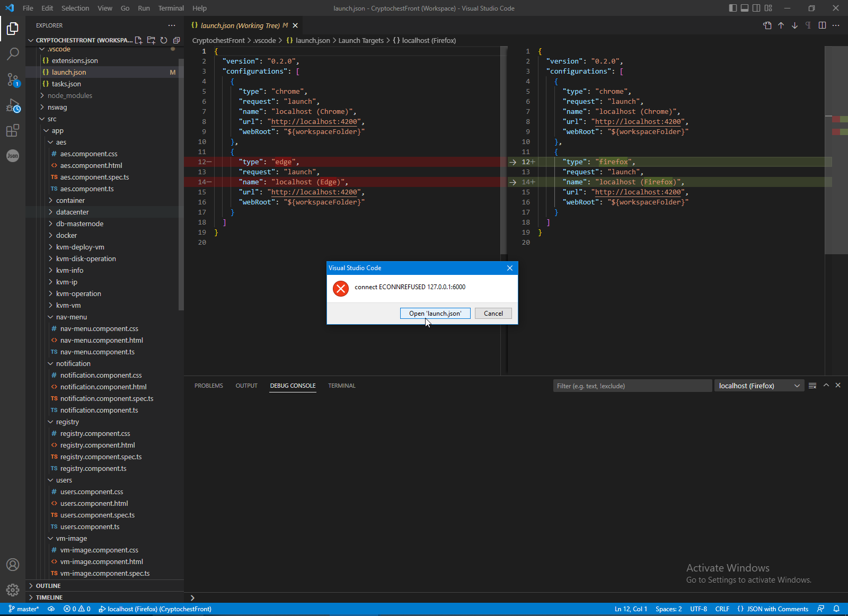Close the bottom panel
Screen dimensions: 848x616
[838, 386]
